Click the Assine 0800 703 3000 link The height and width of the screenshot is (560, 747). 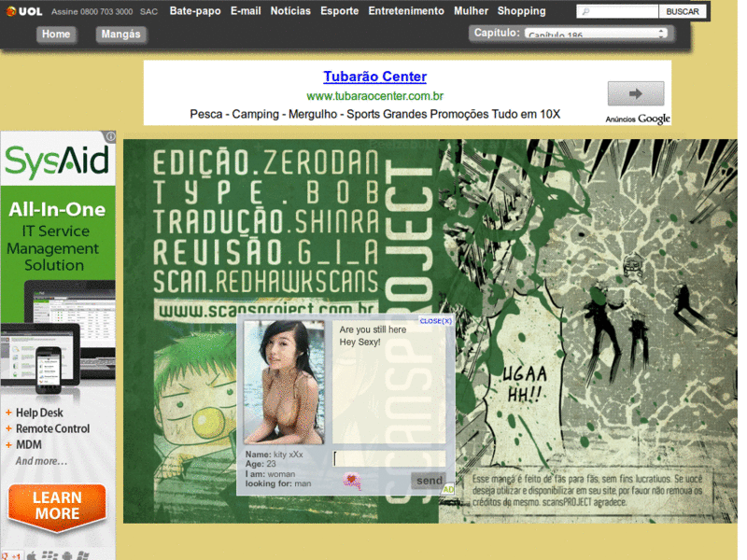[x=92, y=11]
